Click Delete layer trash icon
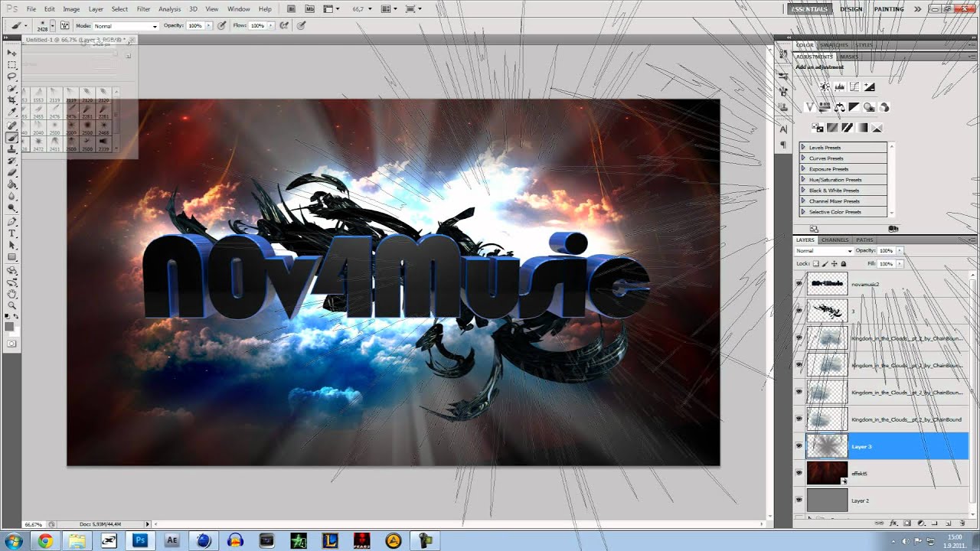Screen dimensions: 980x551 tap(962, 523)
